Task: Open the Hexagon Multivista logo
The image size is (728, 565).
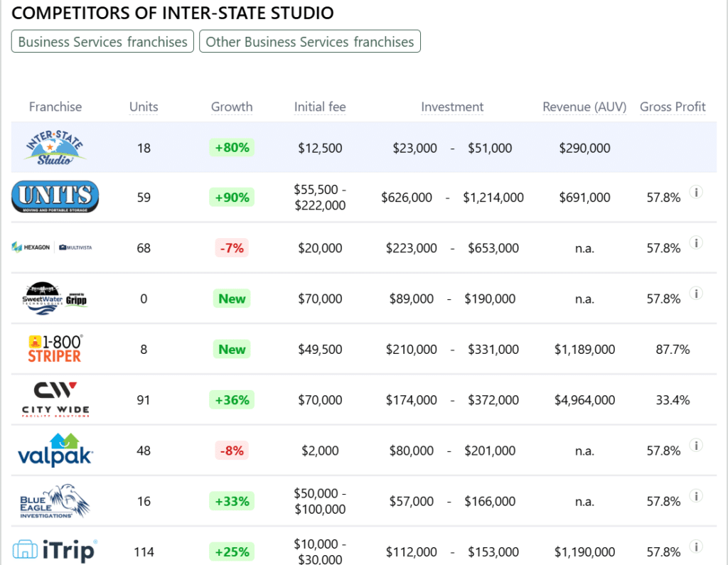Action: (x=51, y=247)
